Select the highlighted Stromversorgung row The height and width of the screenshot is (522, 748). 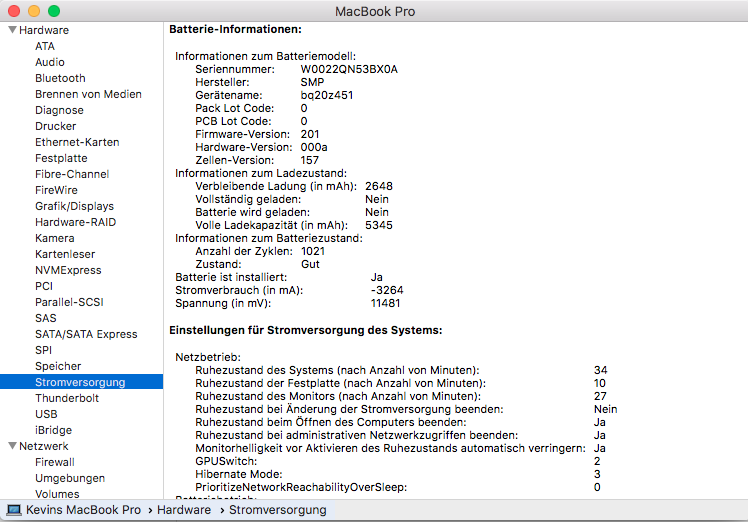82,382
